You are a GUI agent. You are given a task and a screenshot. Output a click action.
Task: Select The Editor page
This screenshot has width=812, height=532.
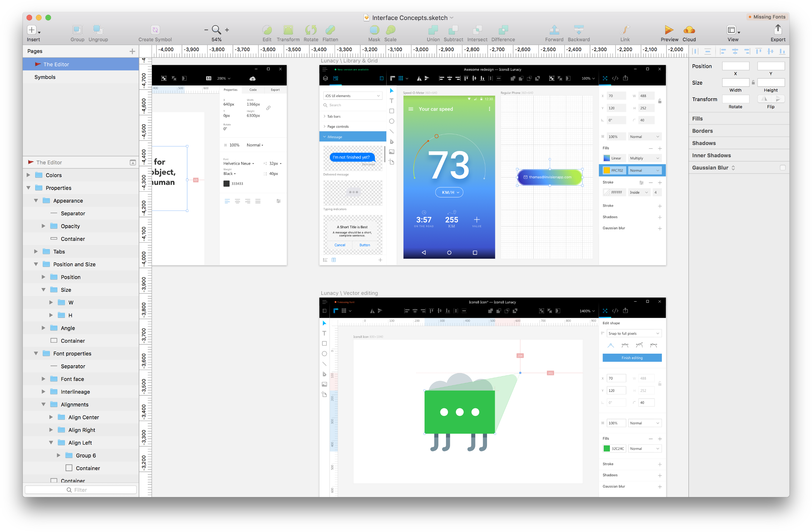56,64
